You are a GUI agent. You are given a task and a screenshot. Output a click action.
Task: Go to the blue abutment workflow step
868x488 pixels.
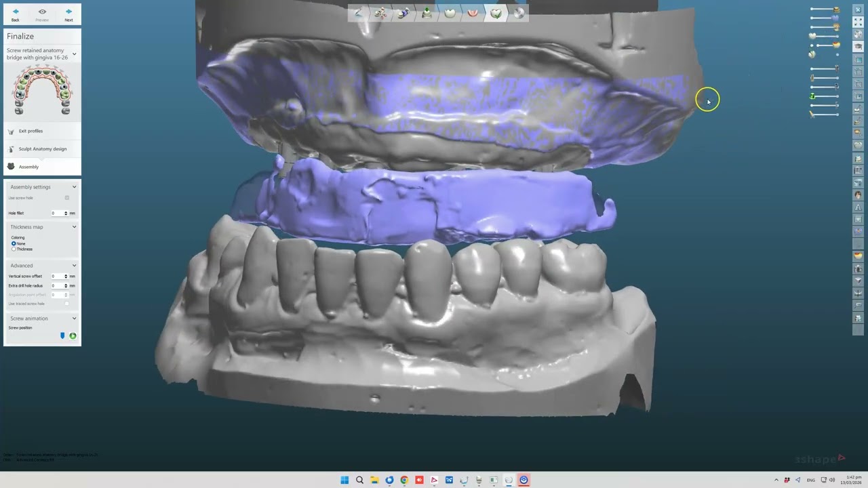coord(403,13)
